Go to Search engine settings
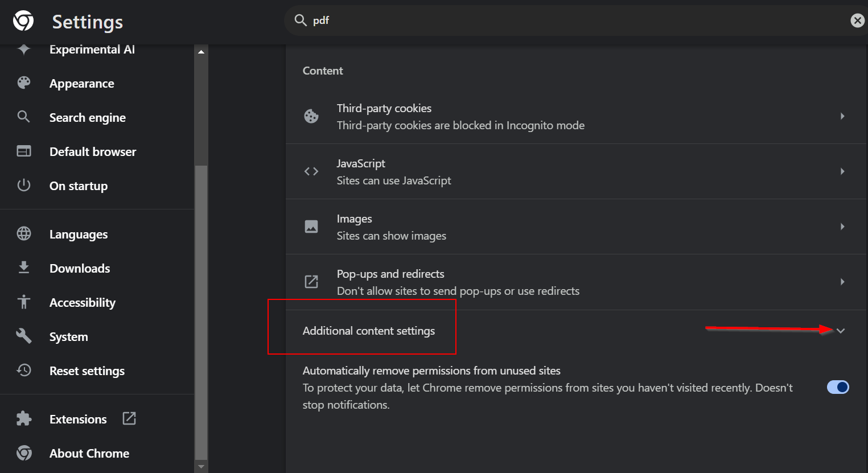 pyautogui.click(x=88, y=118)
